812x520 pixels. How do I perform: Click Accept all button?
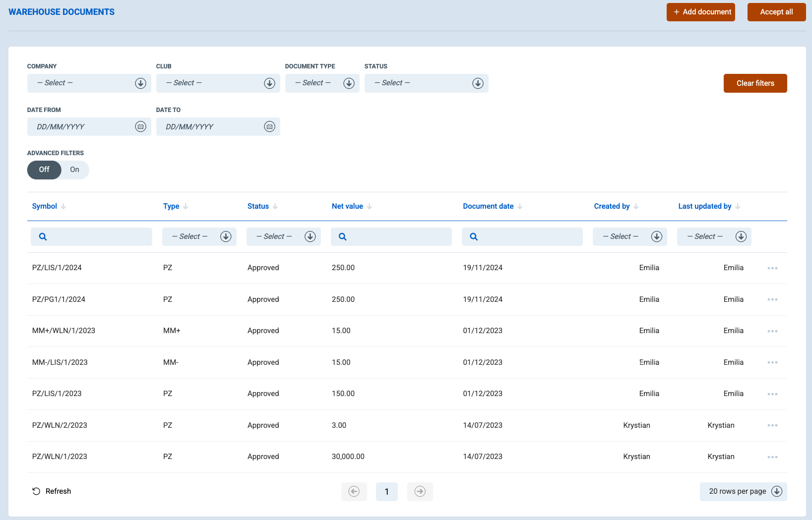[777, 12]
